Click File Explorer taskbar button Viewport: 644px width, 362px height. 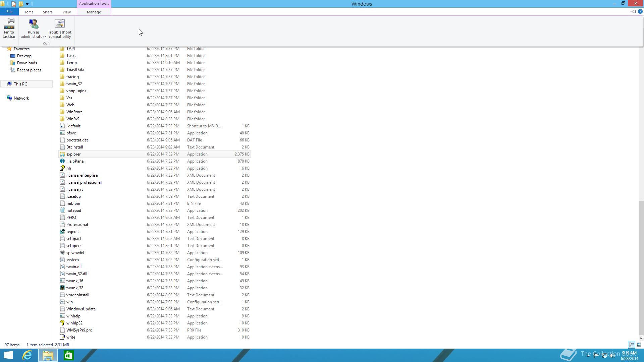[x=48, y=355]
